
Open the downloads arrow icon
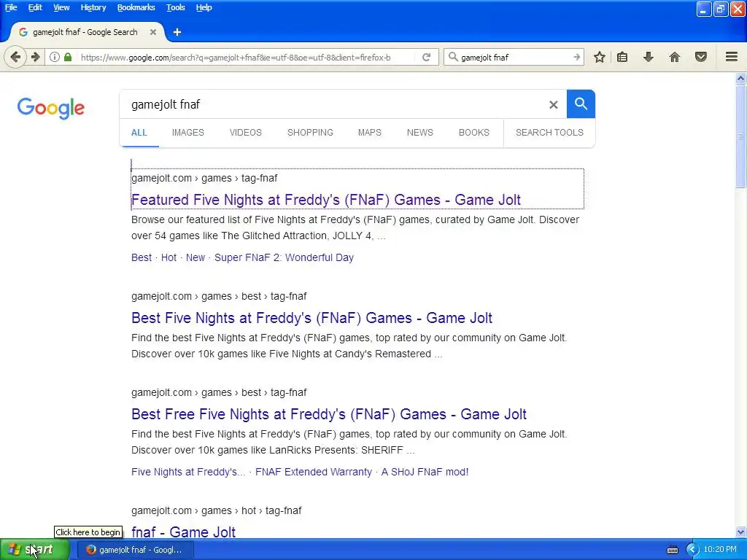tap(648, 57)
